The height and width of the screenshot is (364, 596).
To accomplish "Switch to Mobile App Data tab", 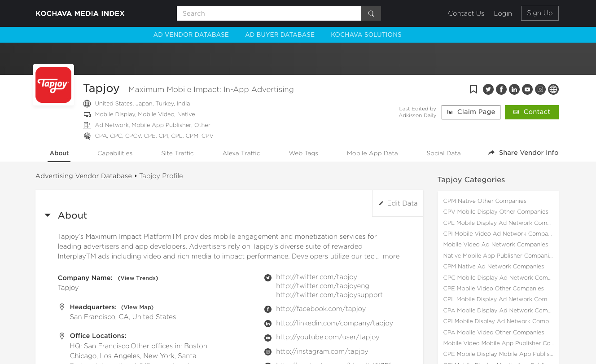I will pyautogui.click(x=372, y=153).
